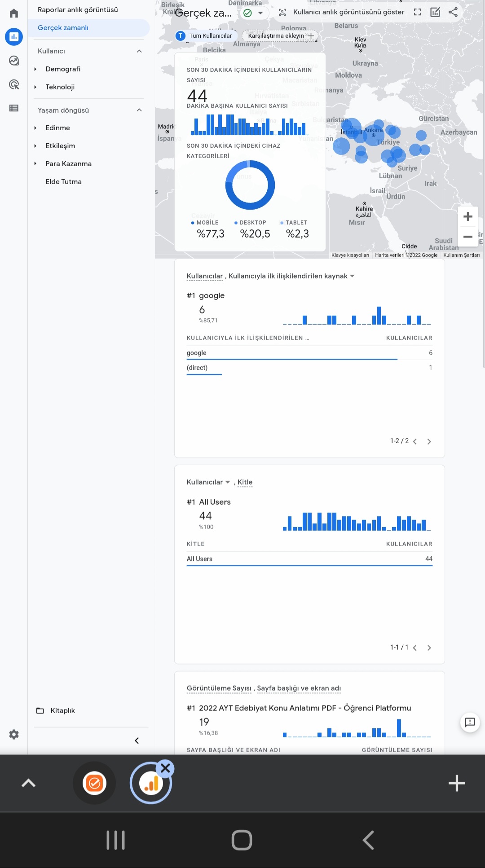Go to previous page in Kitle card
Viewport: 485px width, 868px height.
click(x=415, y=648)
